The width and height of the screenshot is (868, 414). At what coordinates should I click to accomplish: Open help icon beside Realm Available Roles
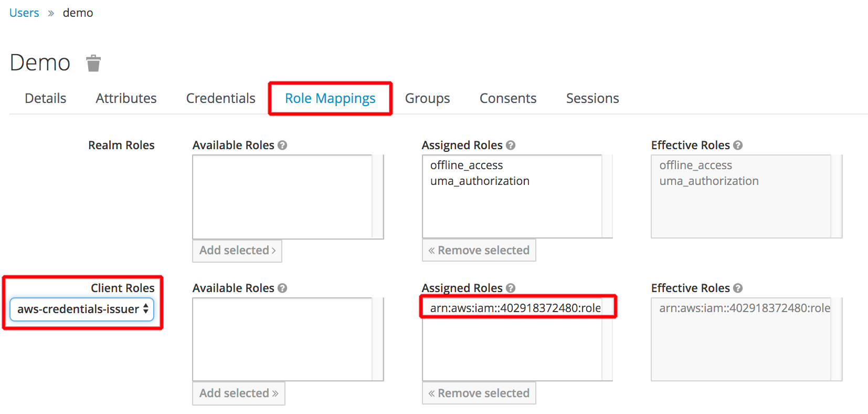[x=282, y=145]
